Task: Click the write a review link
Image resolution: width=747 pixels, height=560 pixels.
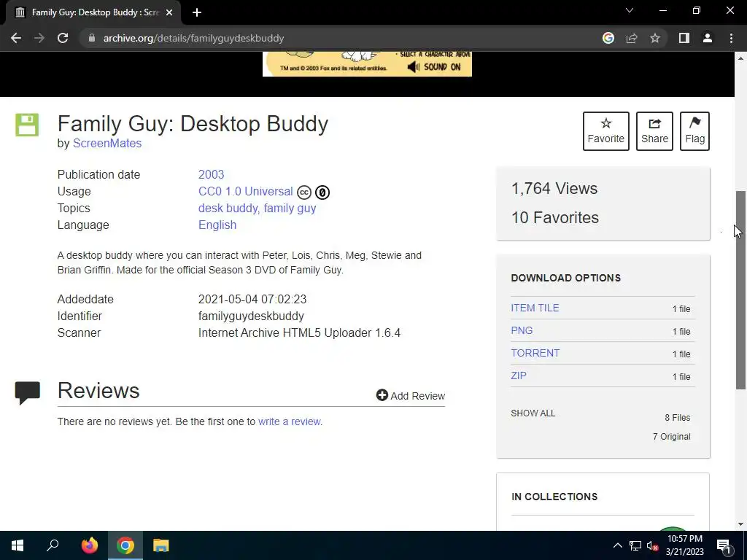Action: pyautogui.click(x=289, y=421)
